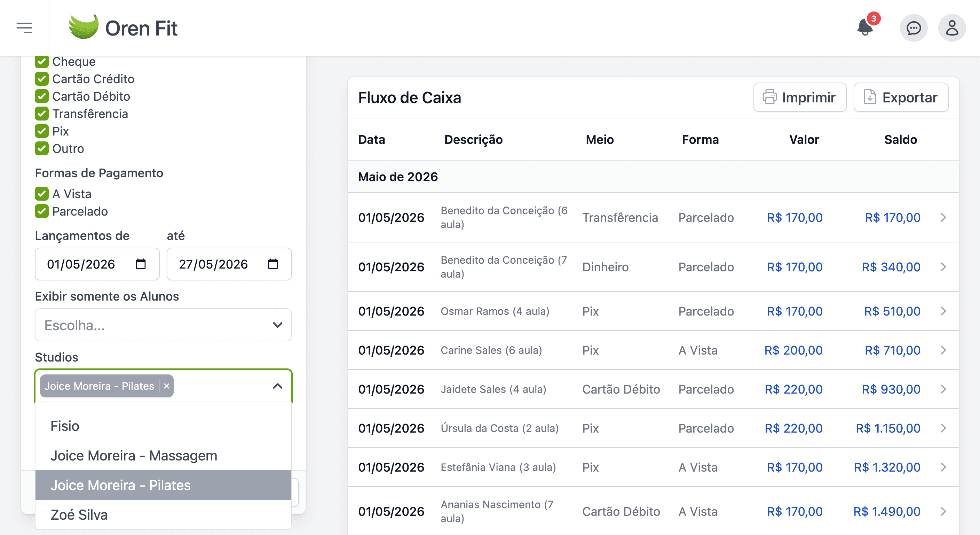Open details arrow for Úrsula da Costa row
The image size is (980, 535).
pos(943,428)
